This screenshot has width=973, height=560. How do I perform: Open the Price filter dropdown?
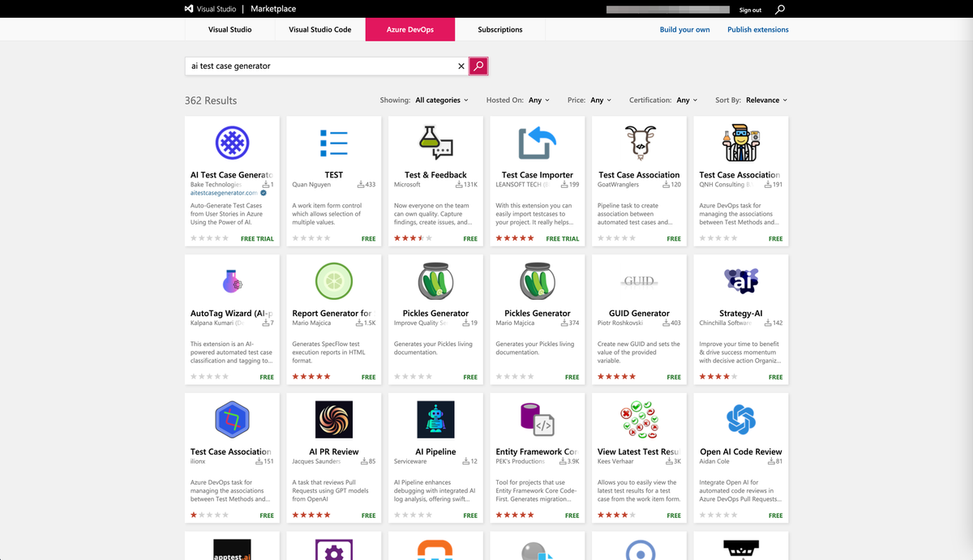pyautogui.click(x=601, y=100)
